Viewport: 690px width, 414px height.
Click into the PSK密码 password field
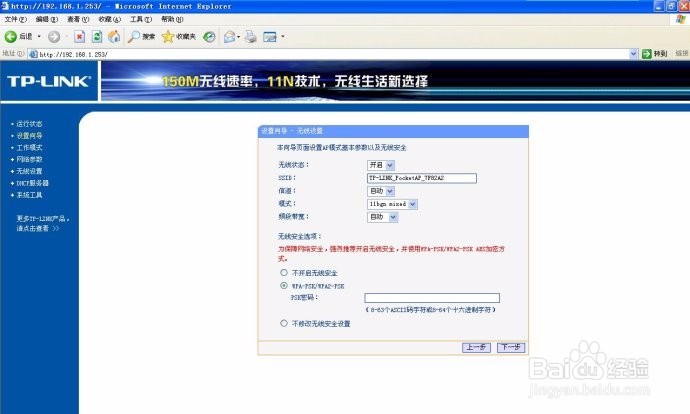pyautogui.click(x=432, y=298)
